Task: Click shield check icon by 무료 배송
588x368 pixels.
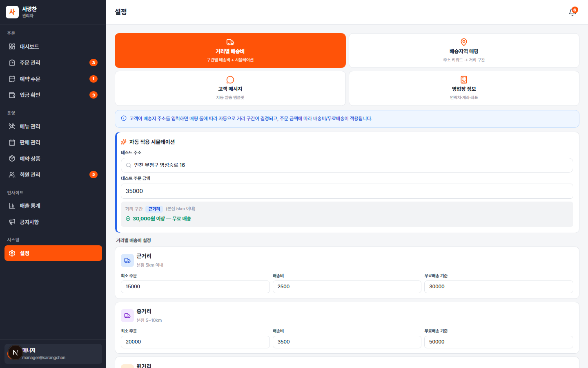Action: tap(128, 219)
